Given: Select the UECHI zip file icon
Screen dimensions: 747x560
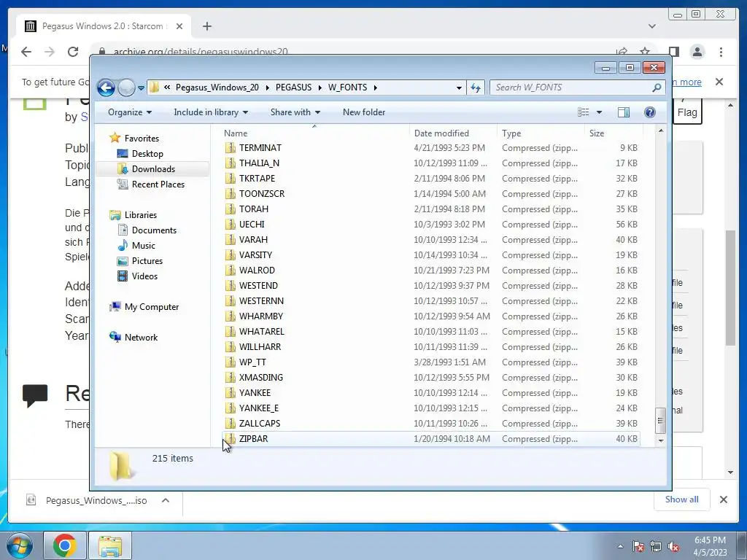Looking at the screenshot, I should click(230, 225).
